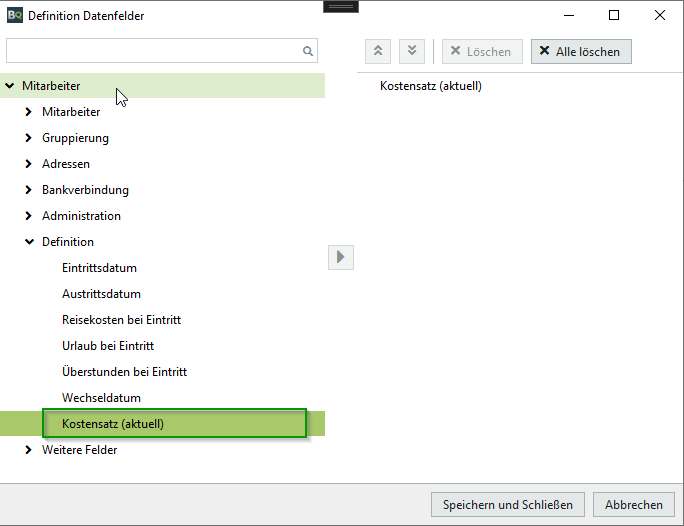Image resolution: width=684 pixels, height=526 pixels.
Task: Expand the Gruppierung tree node
Action: 29,138
